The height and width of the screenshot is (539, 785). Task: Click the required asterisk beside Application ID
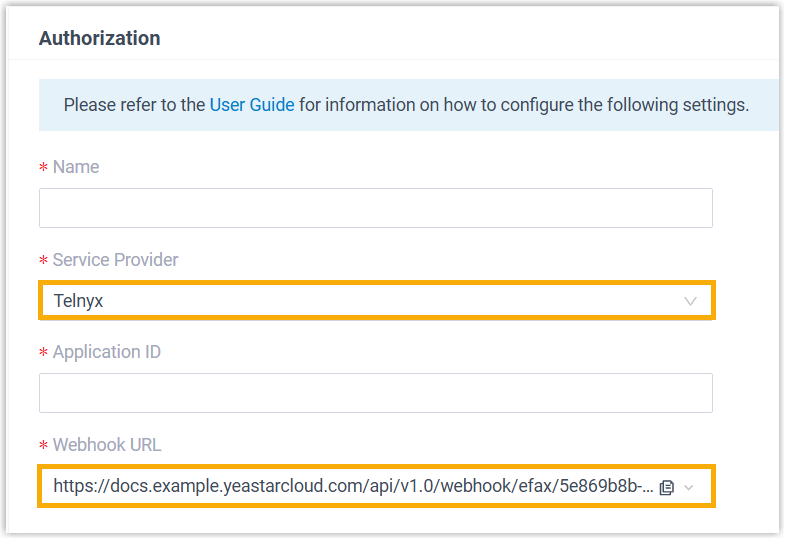point(43,353)
